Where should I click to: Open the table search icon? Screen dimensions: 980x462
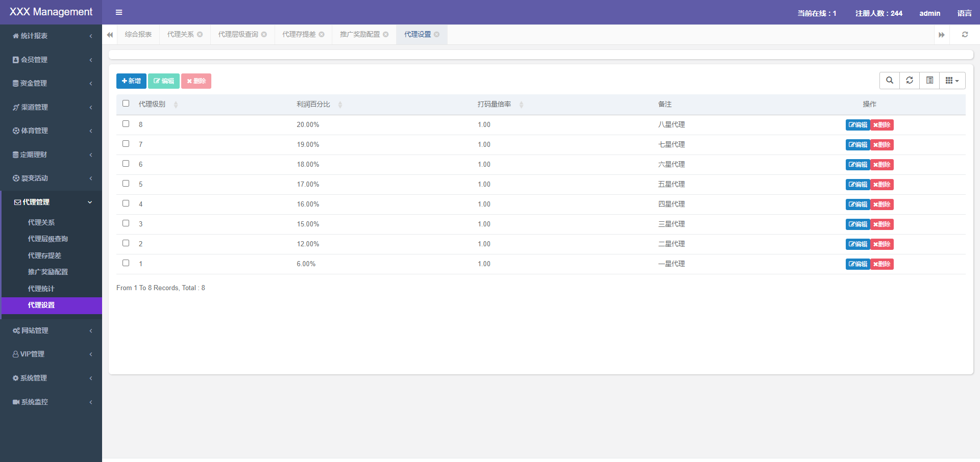[x=890, y=81]
